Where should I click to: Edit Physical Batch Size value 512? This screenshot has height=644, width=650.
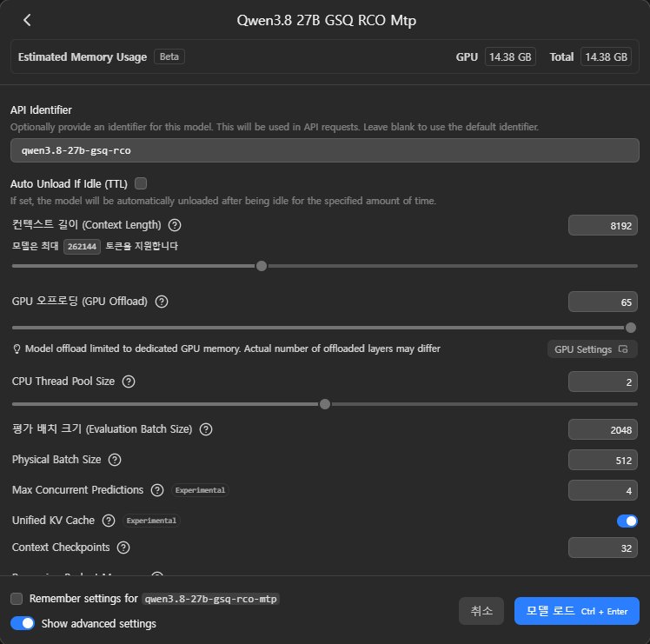tap(602, 460)
